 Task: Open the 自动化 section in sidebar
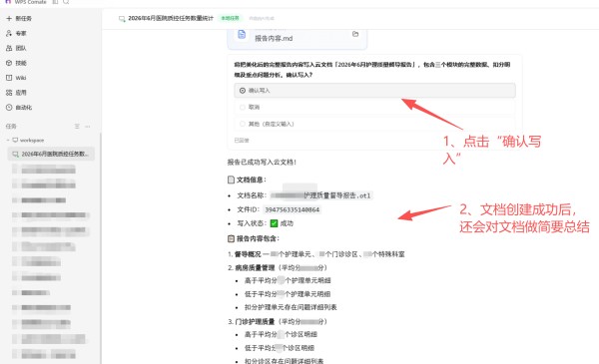19,108
